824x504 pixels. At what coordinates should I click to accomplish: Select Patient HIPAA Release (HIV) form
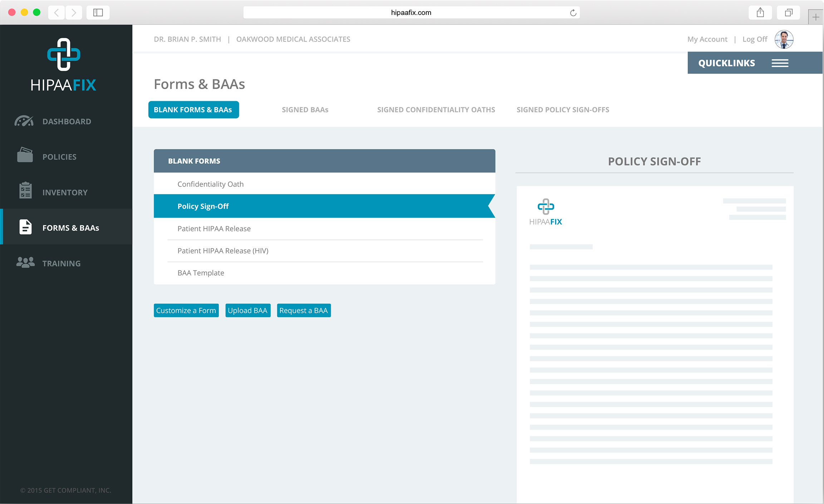[324, 251]
